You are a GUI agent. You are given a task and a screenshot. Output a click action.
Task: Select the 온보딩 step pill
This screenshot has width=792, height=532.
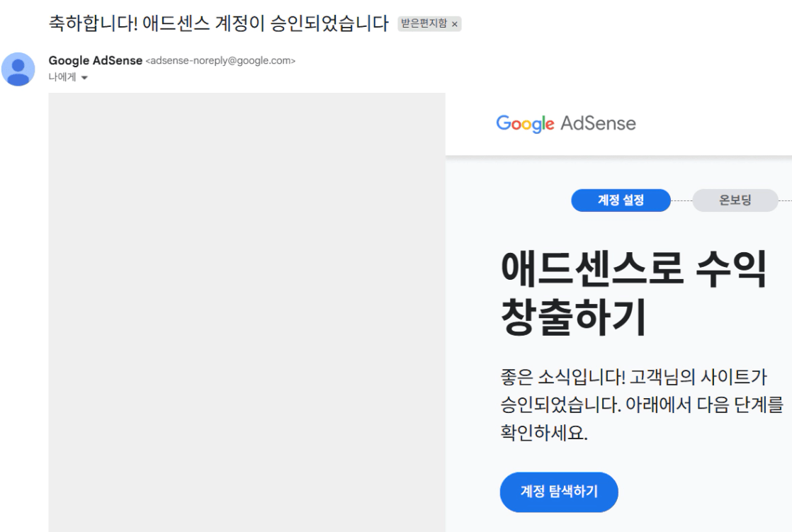click(x=735, y=200)
